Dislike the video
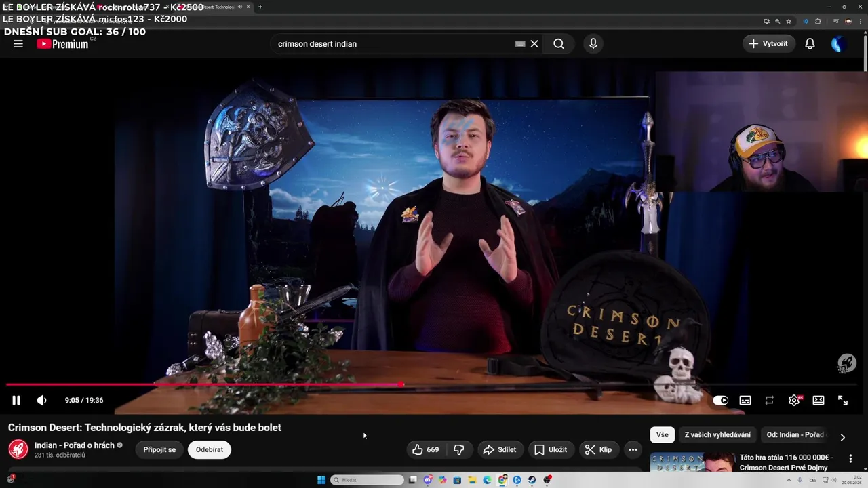868x488 pixels. coord(459,449)
